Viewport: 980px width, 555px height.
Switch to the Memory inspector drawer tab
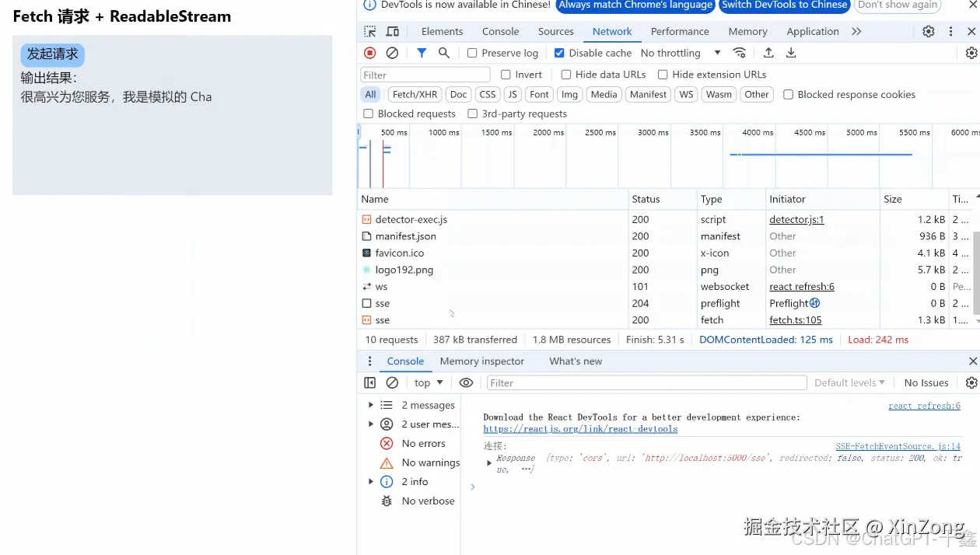(481, 361)
